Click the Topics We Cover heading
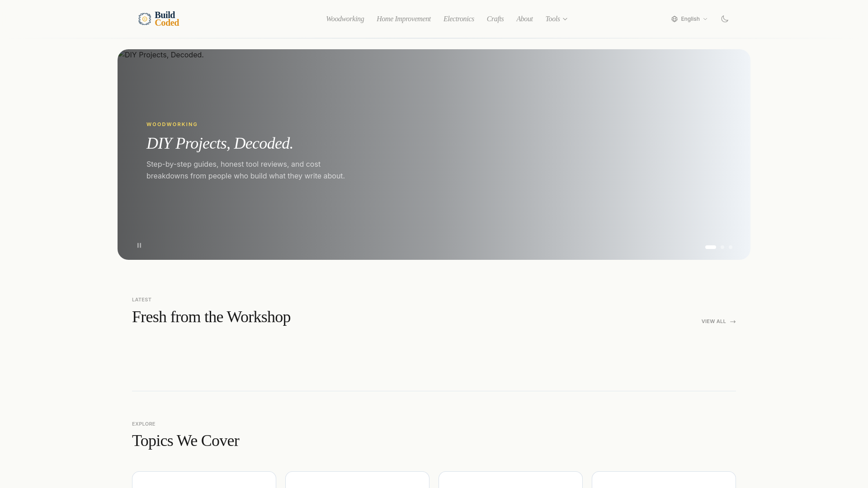Viewport: 868px width, 488px height. click(x=185, y=441)
